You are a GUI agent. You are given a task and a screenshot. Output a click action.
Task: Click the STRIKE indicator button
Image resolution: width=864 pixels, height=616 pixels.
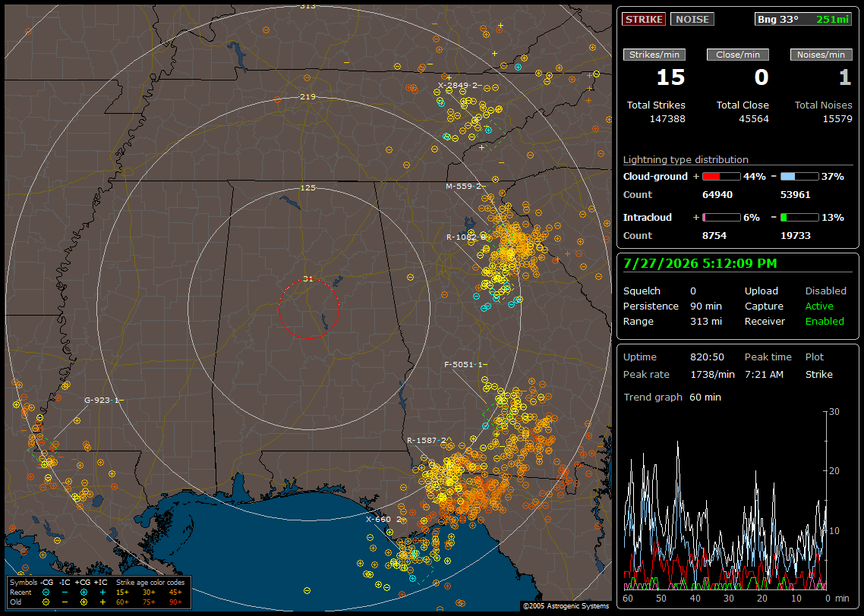[644, 19]
